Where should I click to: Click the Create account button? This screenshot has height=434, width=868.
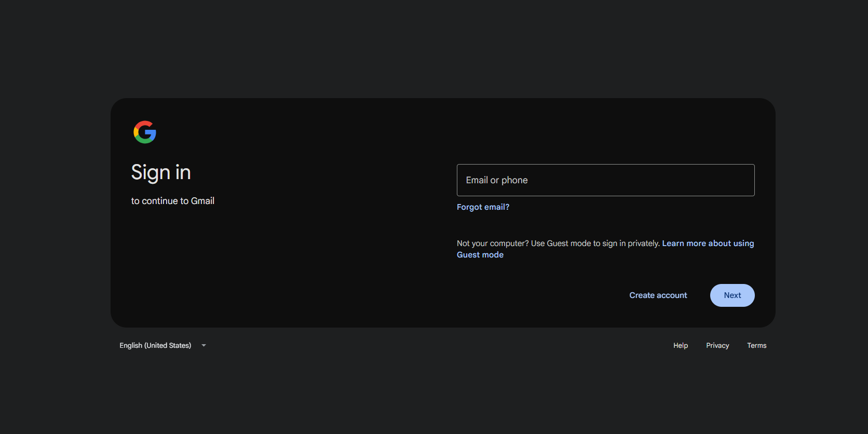click(658, 295)
